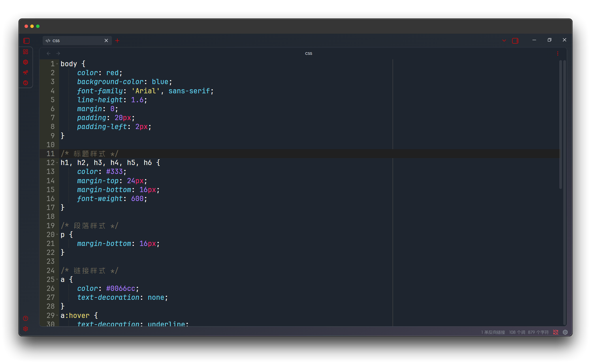Click the back navigation arrow
The width and height of the screenshot is (591, 364).
48,53
